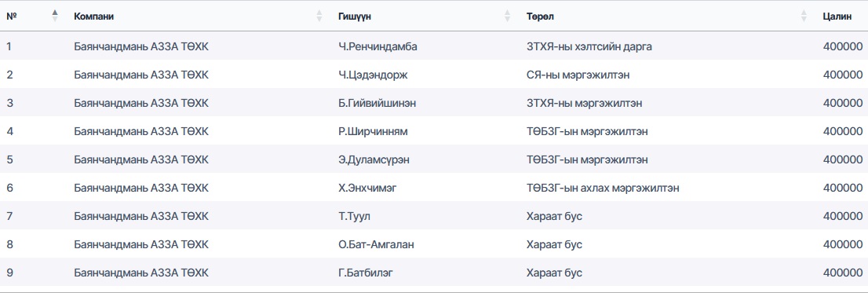Select Г.Батбилэг in the last row
This screenshot has height=293, width=868.
[366, 273]
